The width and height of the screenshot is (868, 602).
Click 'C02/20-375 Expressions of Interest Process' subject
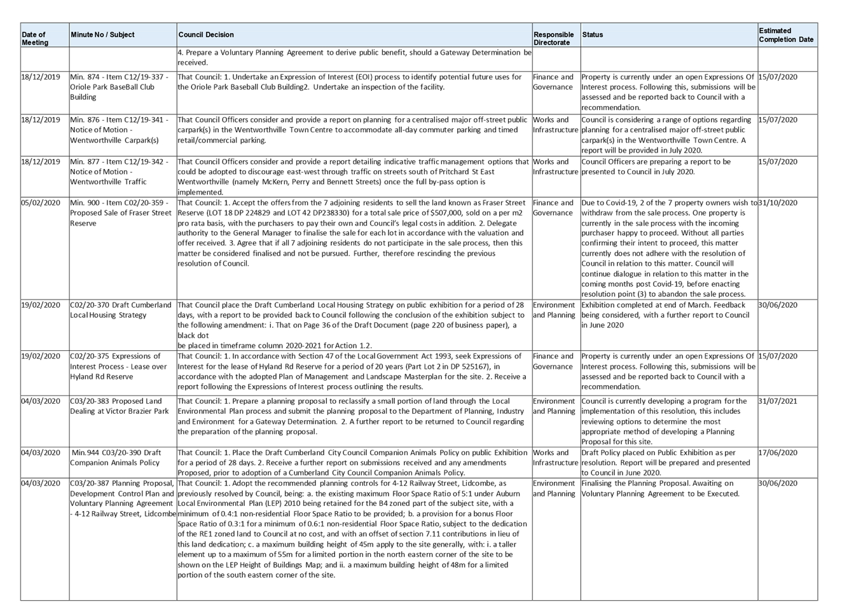pyautogui.click(x=118, y=367)
